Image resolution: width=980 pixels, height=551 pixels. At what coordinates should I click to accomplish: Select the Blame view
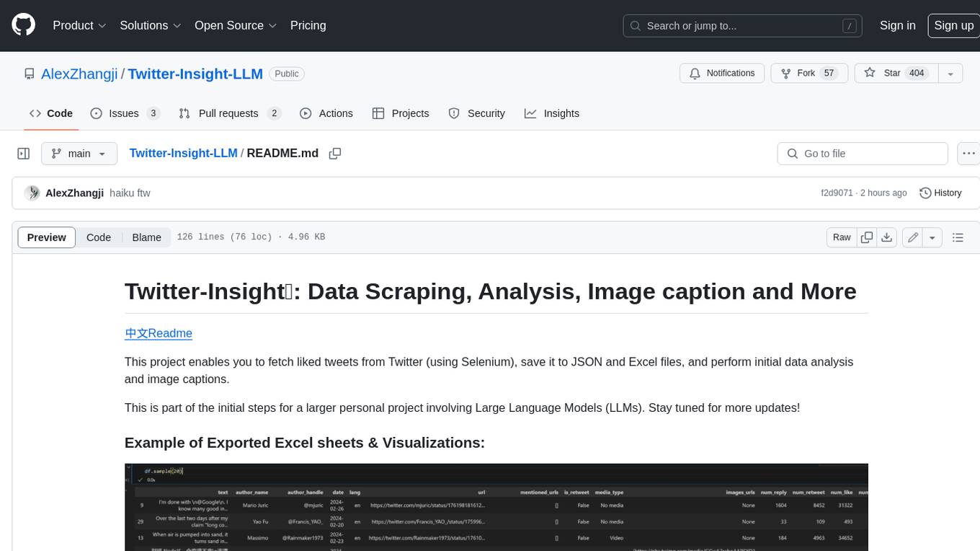(x=146, y=237)
